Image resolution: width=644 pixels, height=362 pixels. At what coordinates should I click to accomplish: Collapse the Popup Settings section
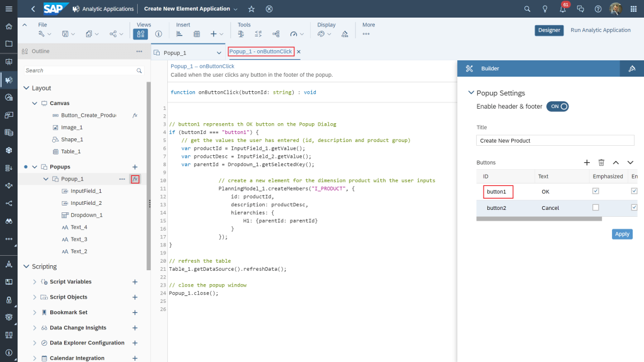[471, 93]
